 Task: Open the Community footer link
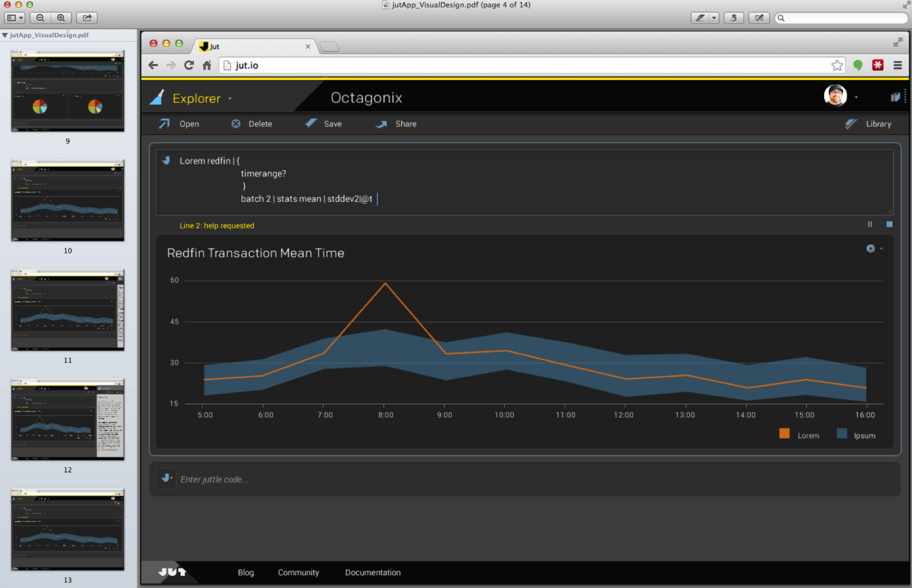(298, 572)
